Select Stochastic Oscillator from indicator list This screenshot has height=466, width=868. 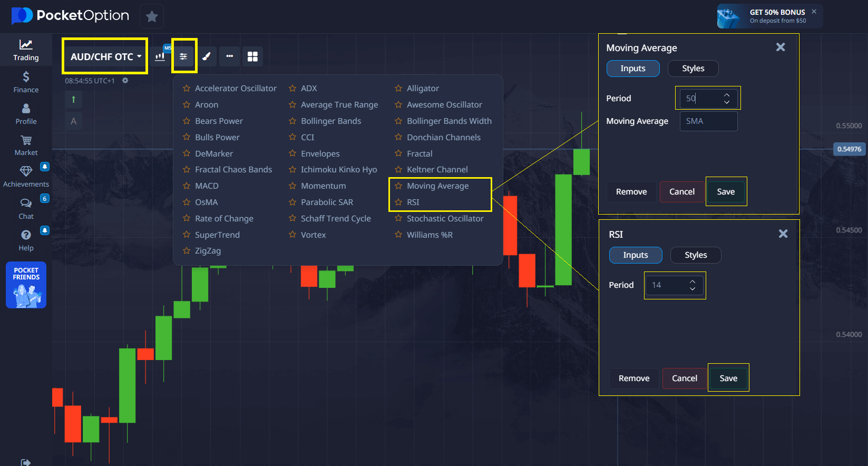click(445, 219)
